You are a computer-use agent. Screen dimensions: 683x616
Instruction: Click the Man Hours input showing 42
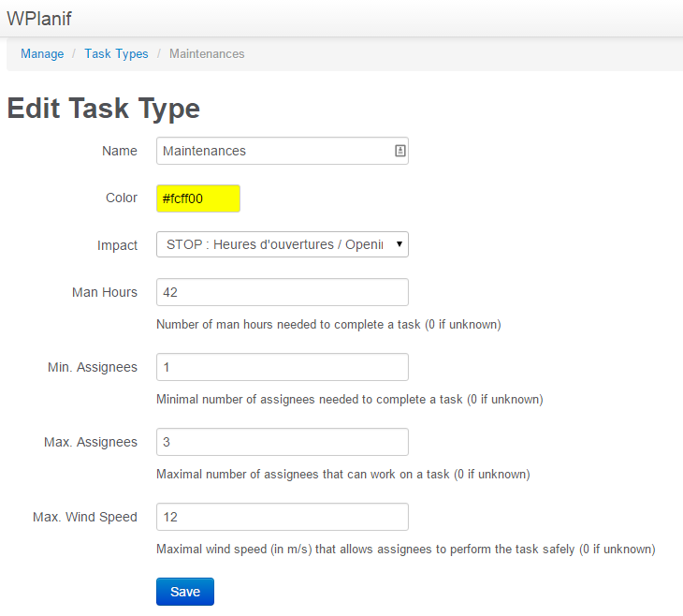pos(282,292)
